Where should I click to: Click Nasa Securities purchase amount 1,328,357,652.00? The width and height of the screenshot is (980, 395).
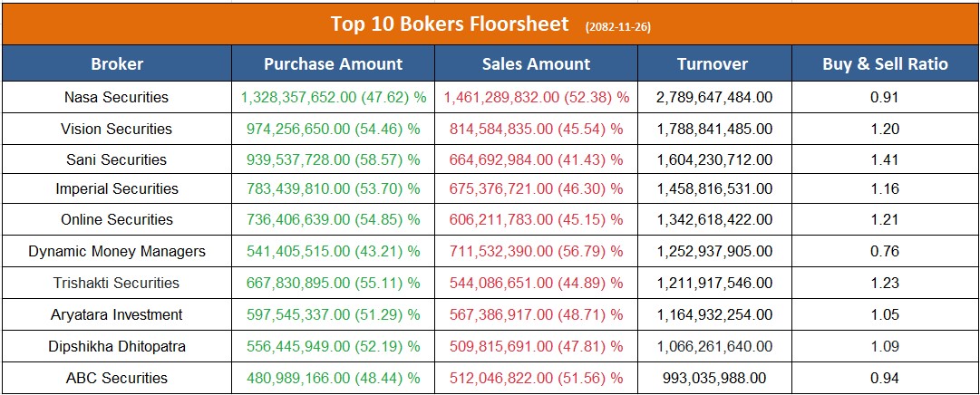[x=333, y=97]
